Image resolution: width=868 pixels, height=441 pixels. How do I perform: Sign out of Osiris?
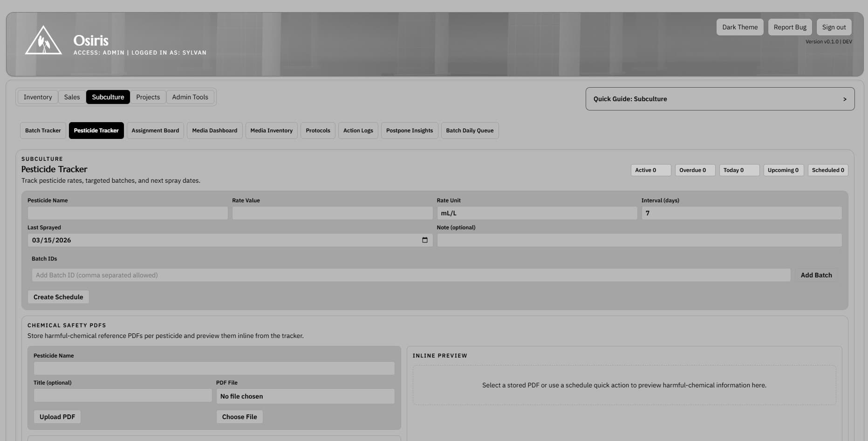(x=834, y=27)
